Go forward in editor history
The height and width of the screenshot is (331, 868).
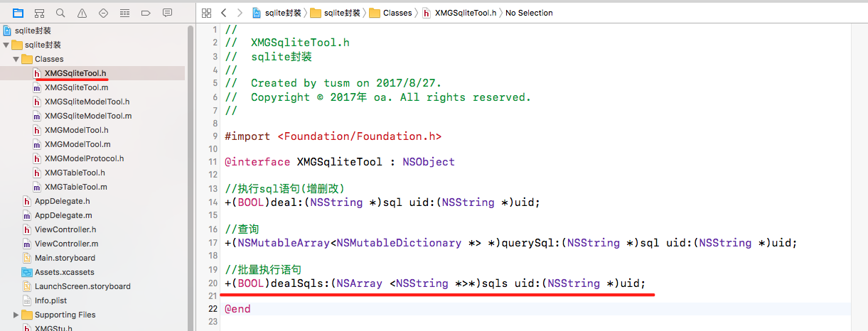(x=239, y=13)
